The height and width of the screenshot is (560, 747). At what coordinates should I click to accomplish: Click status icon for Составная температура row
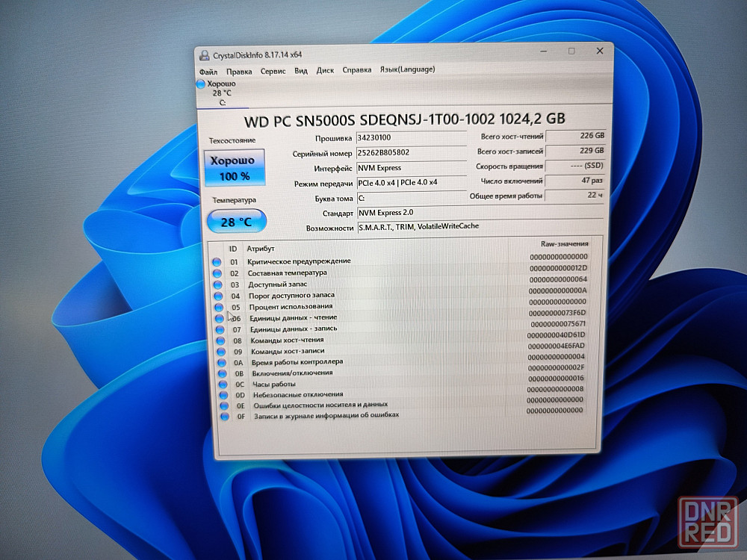coord(217,273)
